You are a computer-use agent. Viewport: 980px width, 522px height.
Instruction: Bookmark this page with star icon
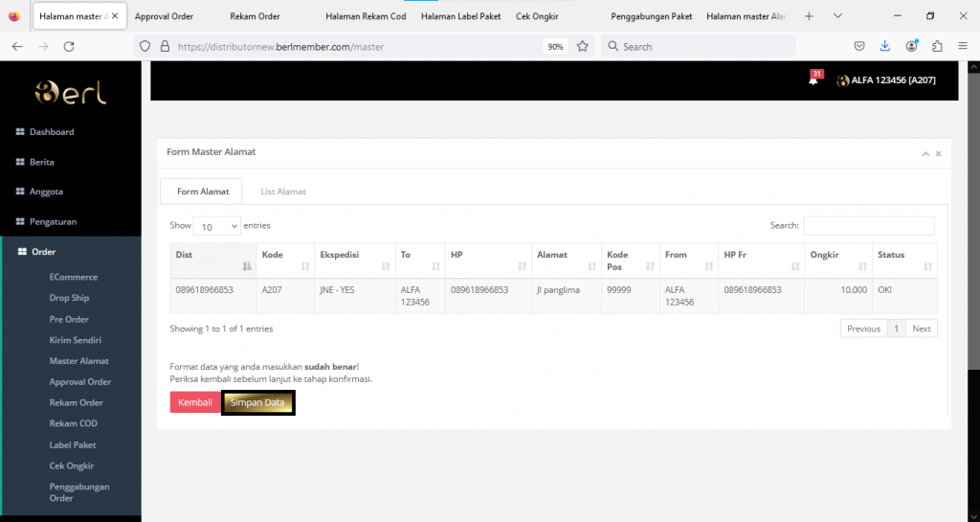click(582, 46)
